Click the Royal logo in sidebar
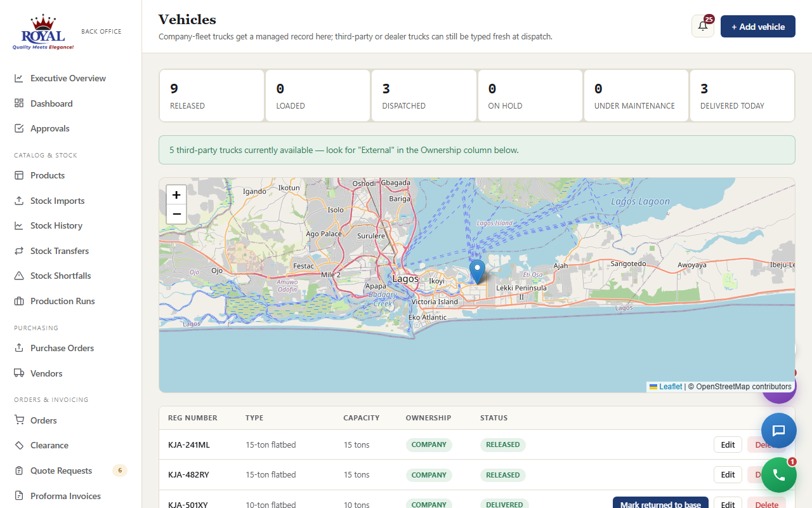Image resolution: width=812 pixels, height=508 pixels. click(43, 32)
